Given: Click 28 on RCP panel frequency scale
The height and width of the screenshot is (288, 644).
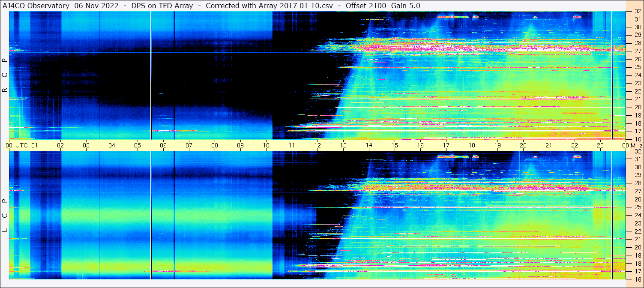Looking at the screenshot, I should (x=637, y=43).
